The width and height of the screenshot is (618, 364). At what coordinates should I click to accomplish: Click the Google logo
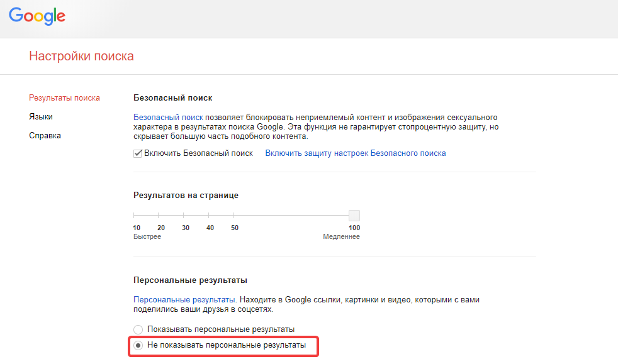[x=37, y=17]
